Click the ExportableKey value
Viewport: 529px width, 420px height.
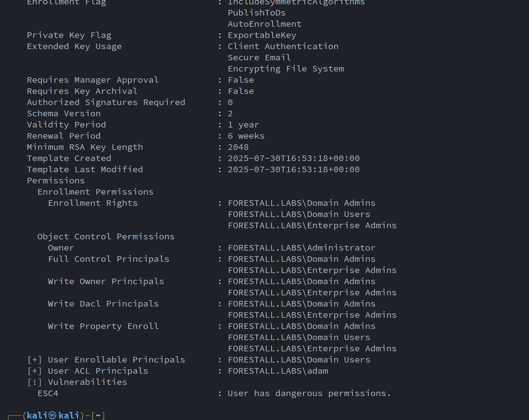tap(262, 35)
